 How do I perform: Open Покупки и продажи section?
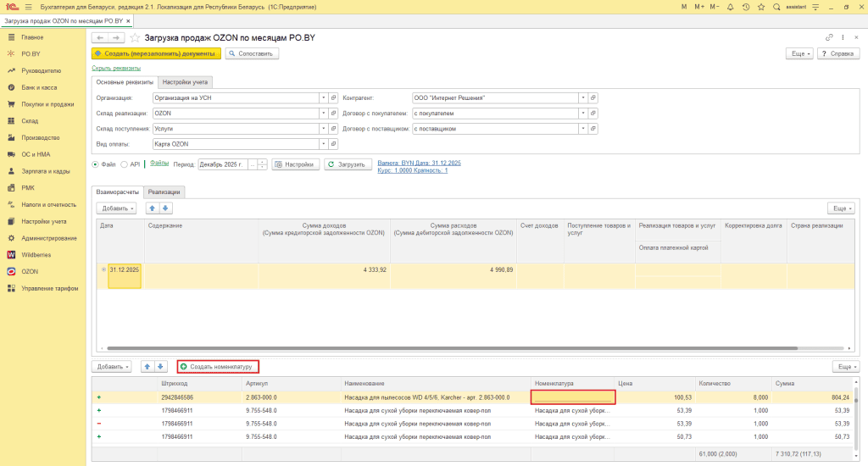click(x=47, y=104)
